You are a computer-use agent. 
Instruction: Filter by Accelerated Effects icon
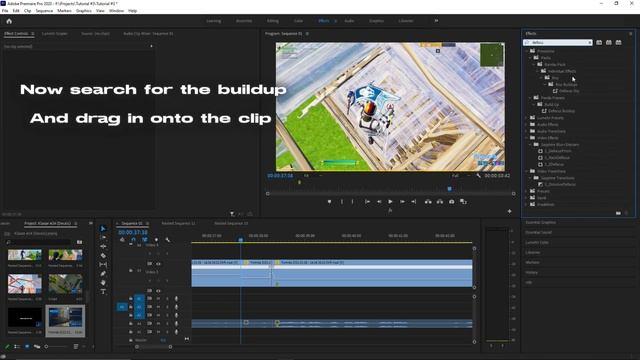click(599, 42)
